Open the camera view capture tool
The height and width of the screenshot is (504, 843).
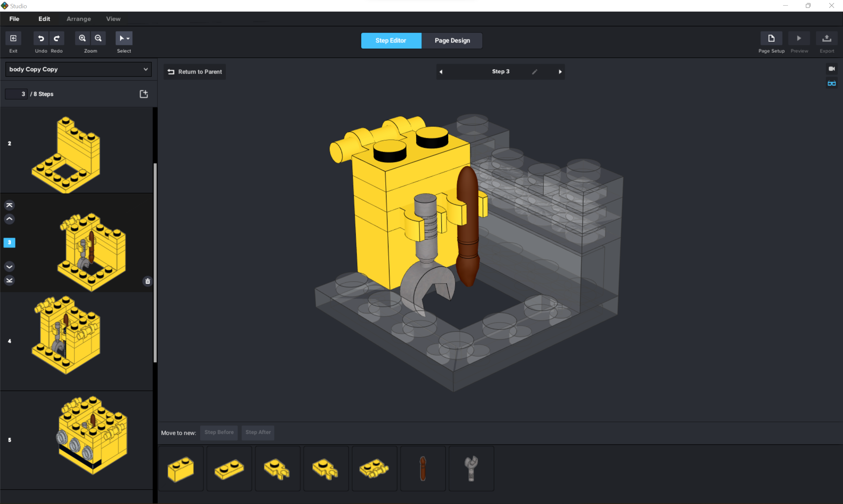click(x=832, y=68)
